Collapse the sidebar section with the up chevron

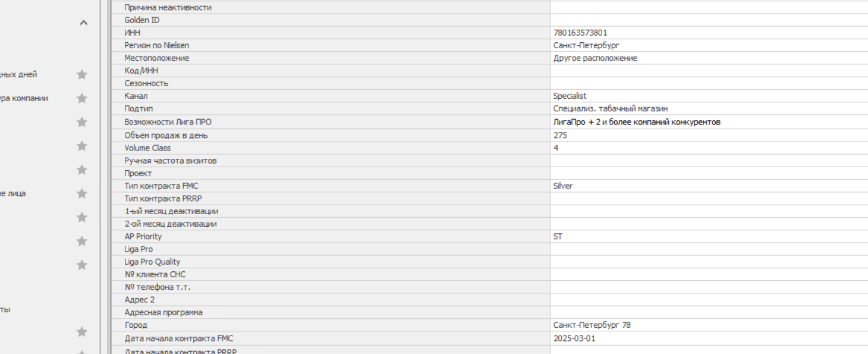(84, 23)
